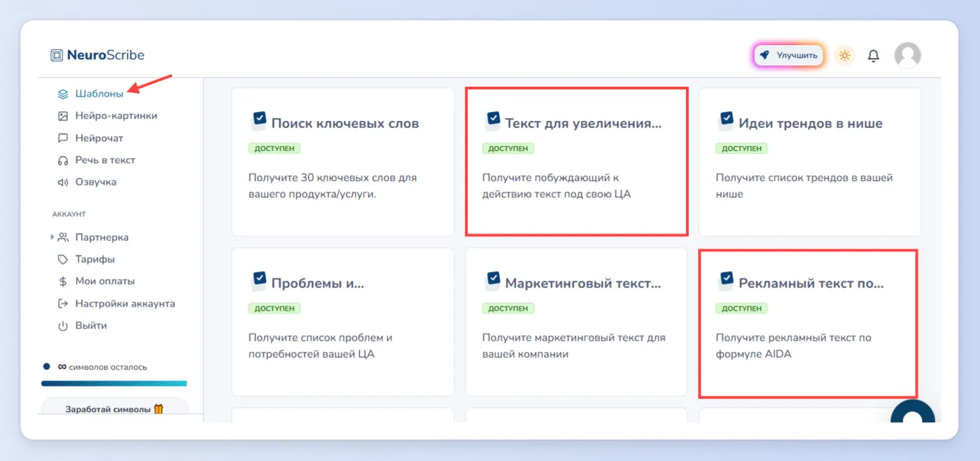Click the checkmark icon on Идеи трендов в нише

(727, 121)
